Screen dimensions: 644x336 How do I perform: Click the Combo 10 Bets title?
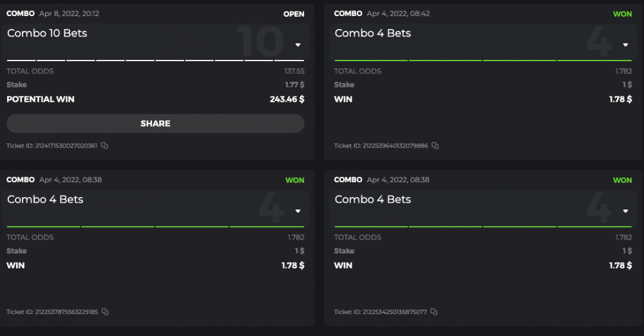point(47,33)
